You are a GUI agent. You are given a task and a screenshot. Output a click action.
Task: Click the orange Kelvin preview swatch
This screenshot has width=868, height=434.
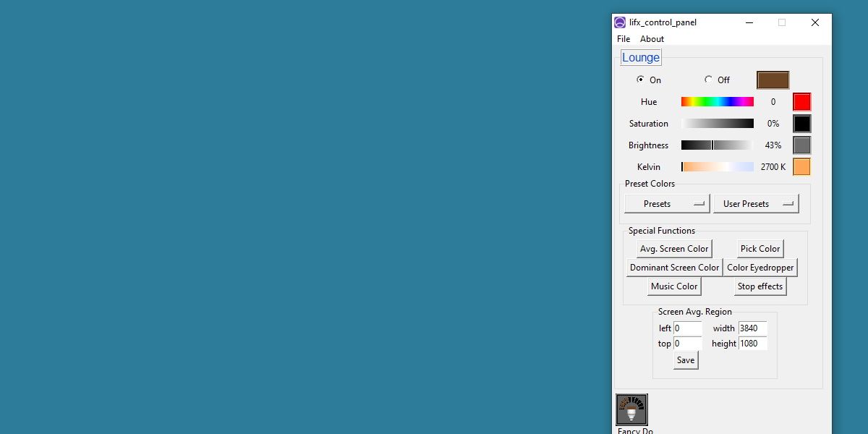pyautogui.click(x=801, y=167)
